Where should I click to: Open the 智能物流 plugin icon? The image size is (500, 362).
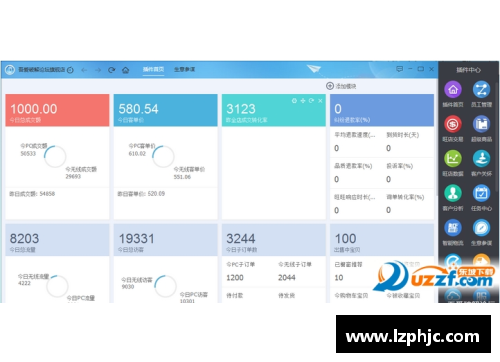click(453, 228)
